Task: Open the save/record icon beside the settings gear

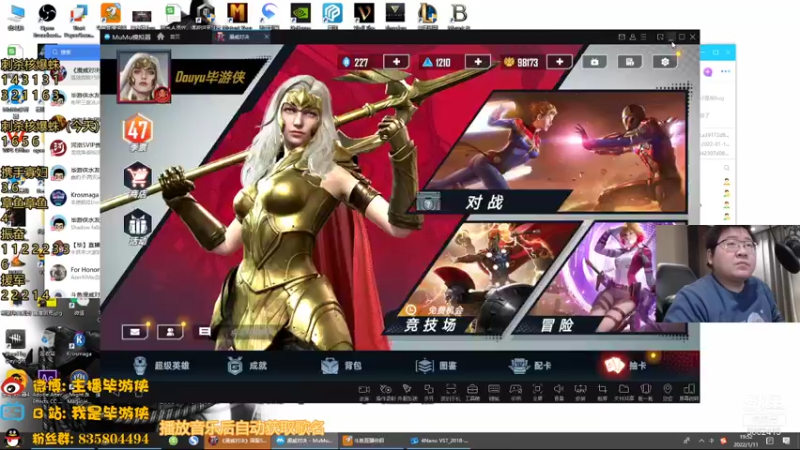Action: (630, 62)
